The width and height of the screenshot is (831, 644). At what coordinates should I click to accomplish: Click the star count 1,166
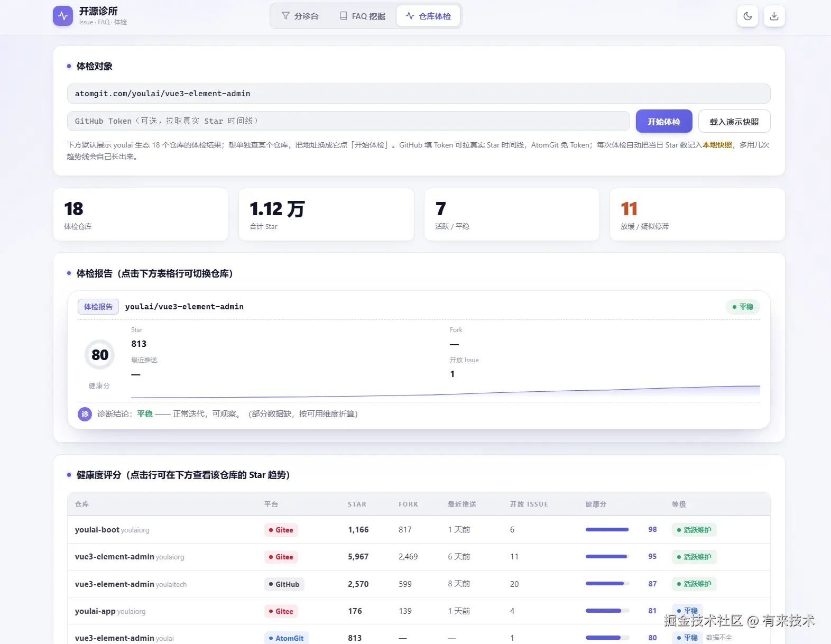coord(358,530)
